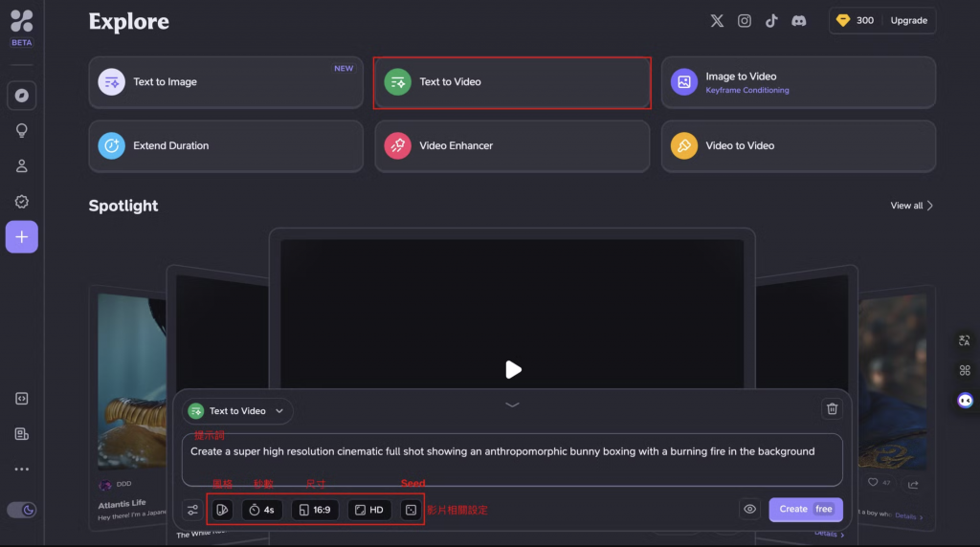Select the Text to Video card
Screen dimensions: 980x547
point(512,82)
